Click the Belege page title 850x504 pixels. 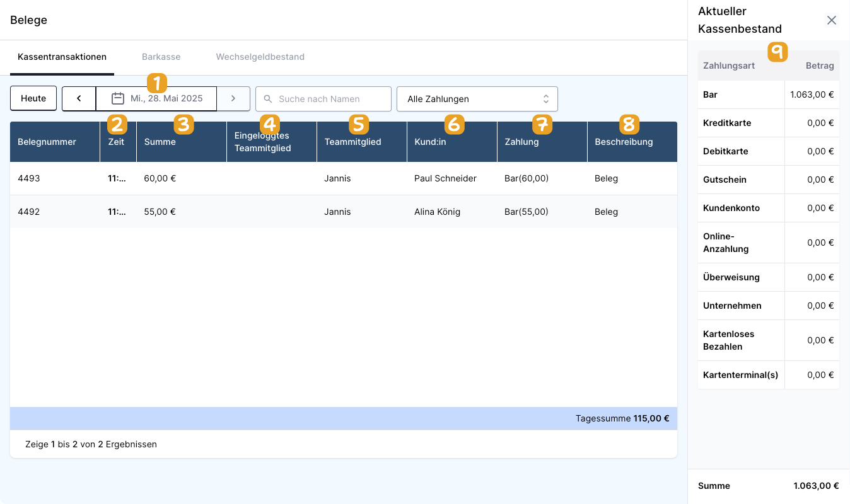29,20
